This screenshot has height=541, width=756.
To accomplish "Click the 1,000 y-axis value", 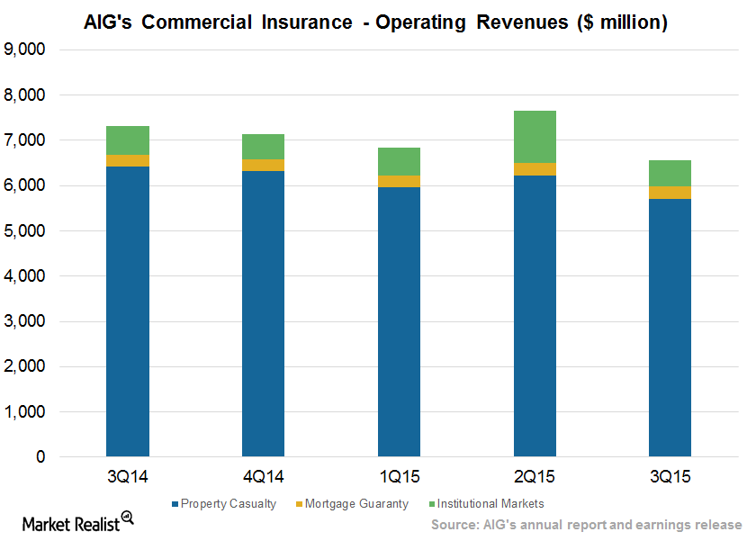I will [x=24, y=411].
